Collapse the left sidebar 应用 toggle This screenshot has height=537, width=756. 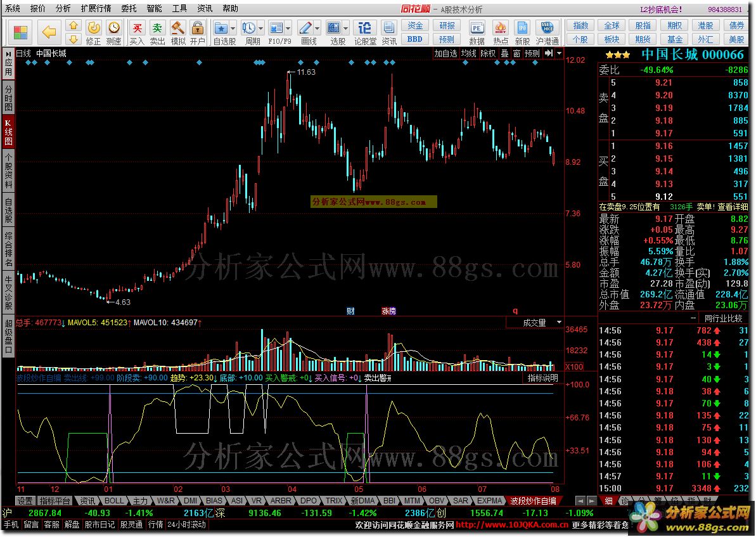coord(8,65)
